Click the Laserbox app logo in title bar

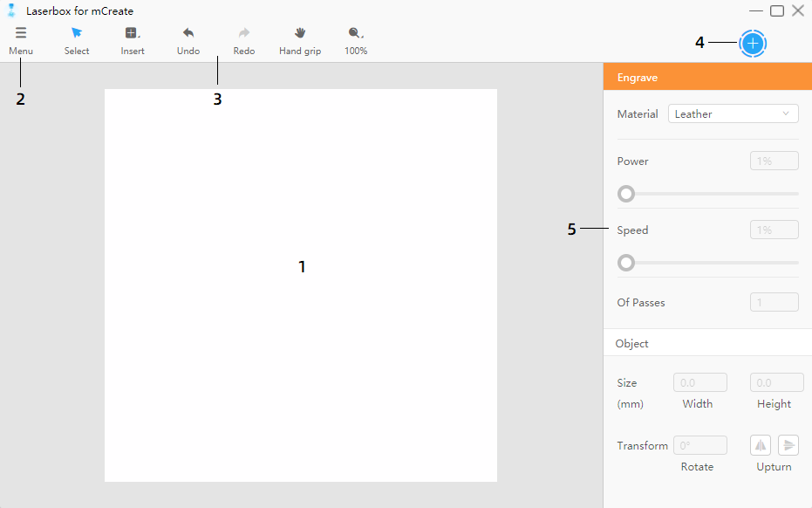(x=11, y=10)
